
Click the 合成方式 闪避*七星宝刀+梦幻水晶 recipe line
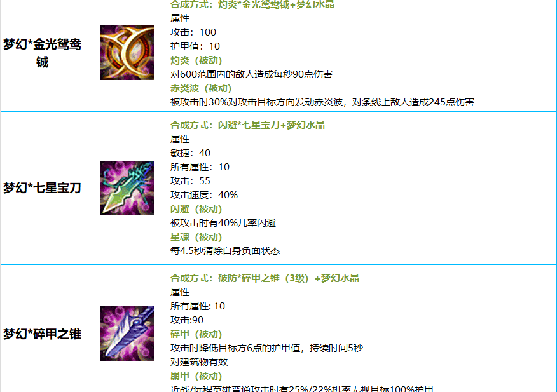point(247,125)
